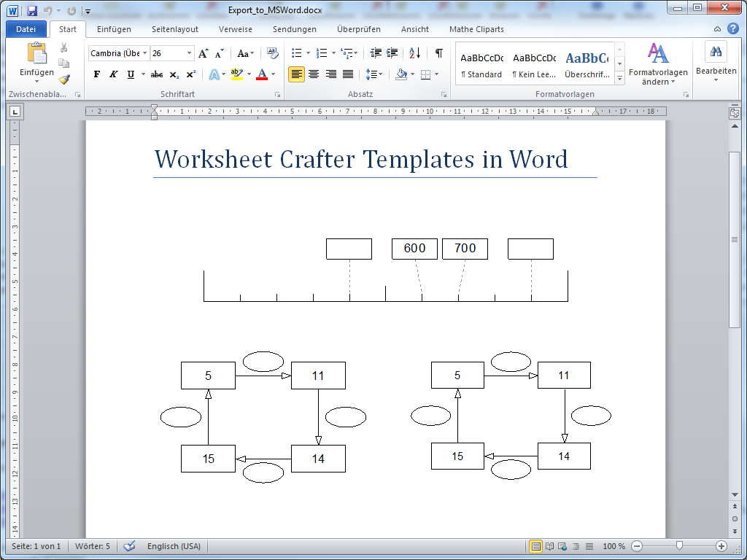This screenshot has height=560, width=747.
Task: Activate the Format Painter brush
Action: 64,79
